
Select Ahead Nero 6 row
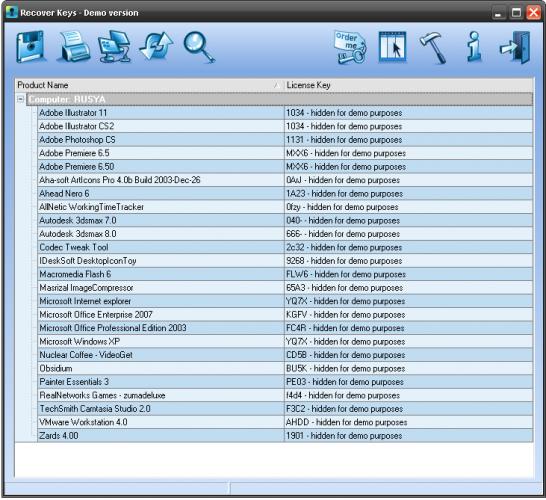coord(285,194)
